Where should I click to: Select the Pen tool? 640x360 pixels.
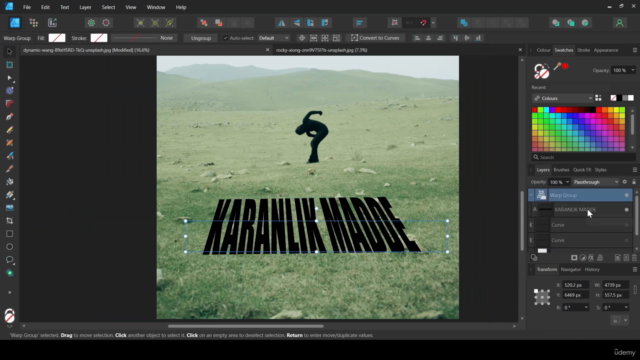click(x=9, y=117)
